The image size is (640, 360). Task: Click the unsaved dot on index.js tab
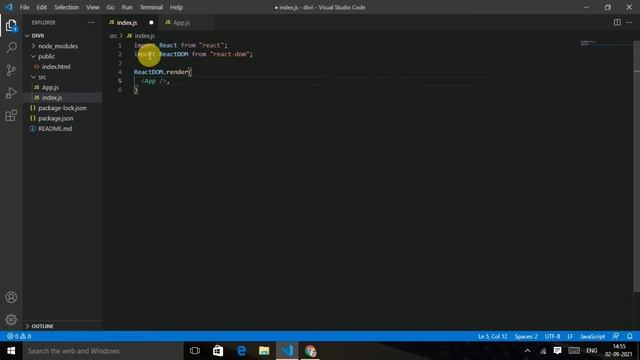[x=151, y=22]
